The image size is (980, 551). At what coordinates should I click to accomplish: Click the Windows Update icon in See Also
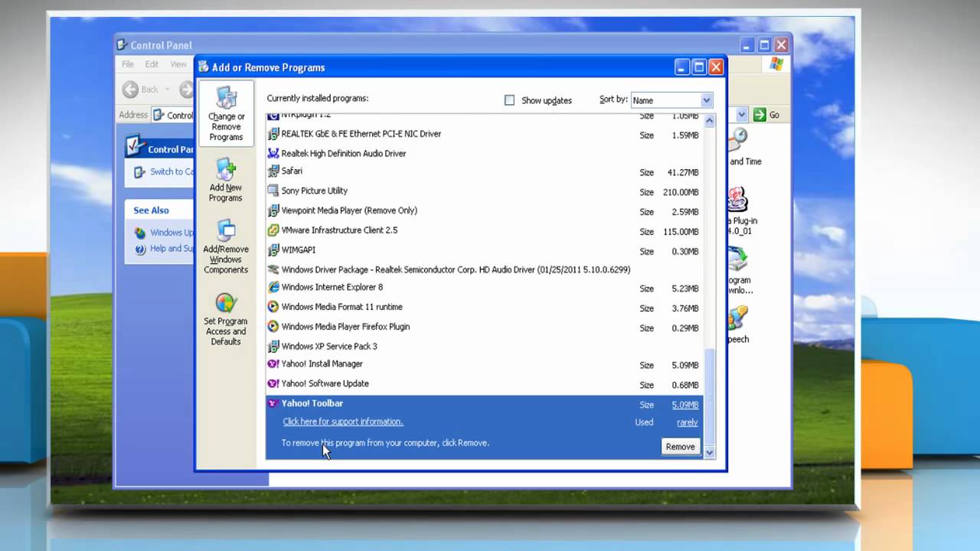coord(140,233)
